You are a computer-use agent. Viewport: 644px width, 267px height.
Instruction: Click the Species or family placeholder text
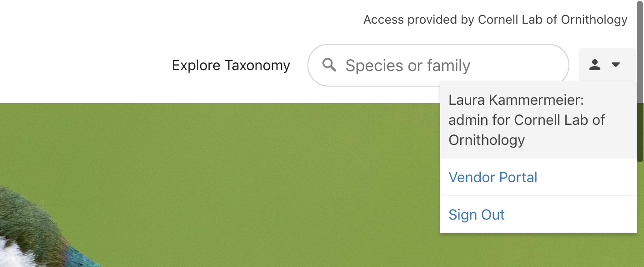tap(408, 66)
